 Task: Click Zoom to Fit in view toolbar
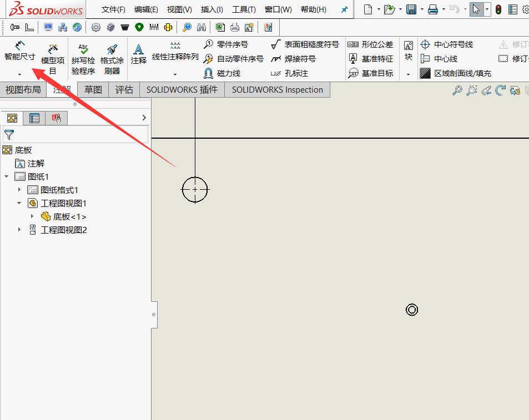click(457, 90)
